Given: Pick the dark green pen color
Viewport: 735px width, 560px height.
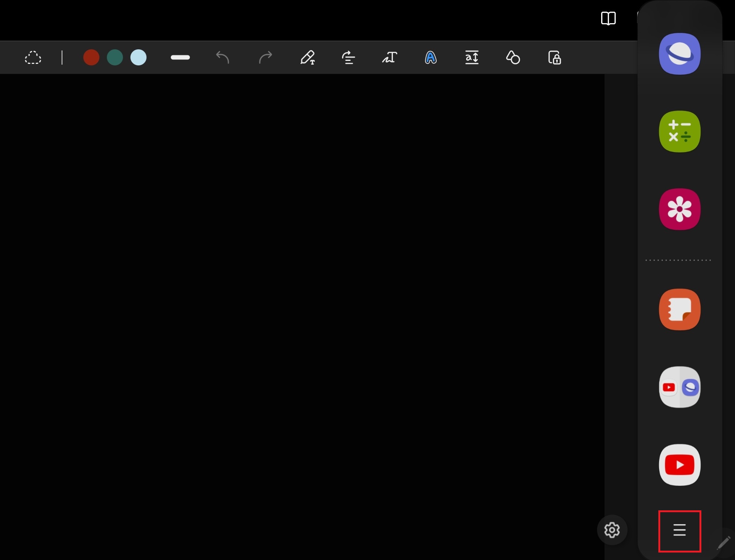Looking at the screenshot, I should (x=115, y=58).
